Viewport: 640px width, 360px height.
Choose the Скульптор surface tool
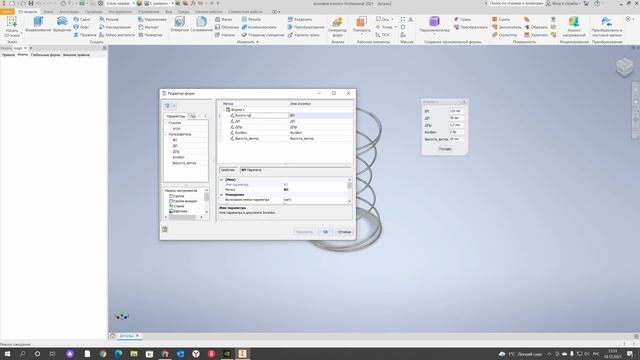pyautogui.click(x=504, y=35)
